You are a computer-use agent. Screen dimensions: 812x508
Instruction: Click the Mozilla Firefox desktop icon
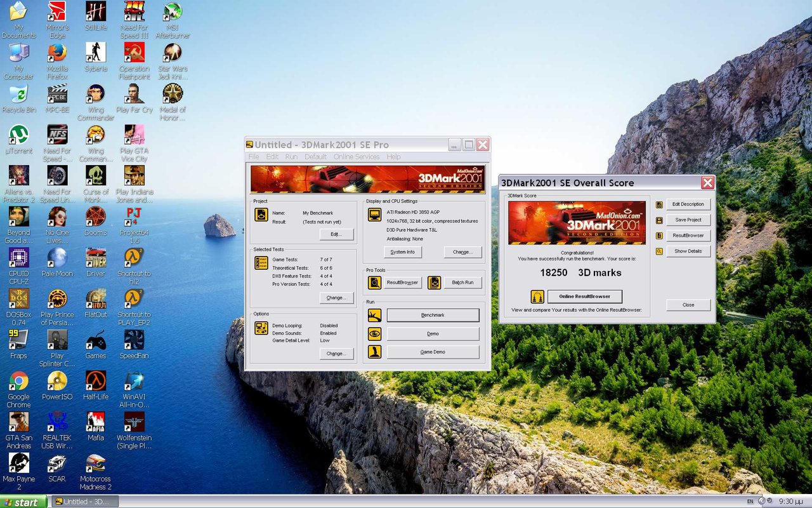point(57,60)
